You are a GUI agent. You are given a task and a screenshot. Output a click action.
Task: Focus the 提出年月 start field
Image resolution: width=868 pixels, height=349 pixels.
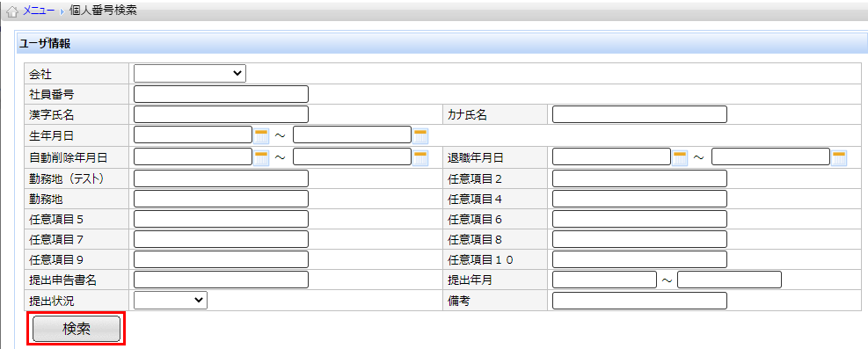click(x=604, y=280)
